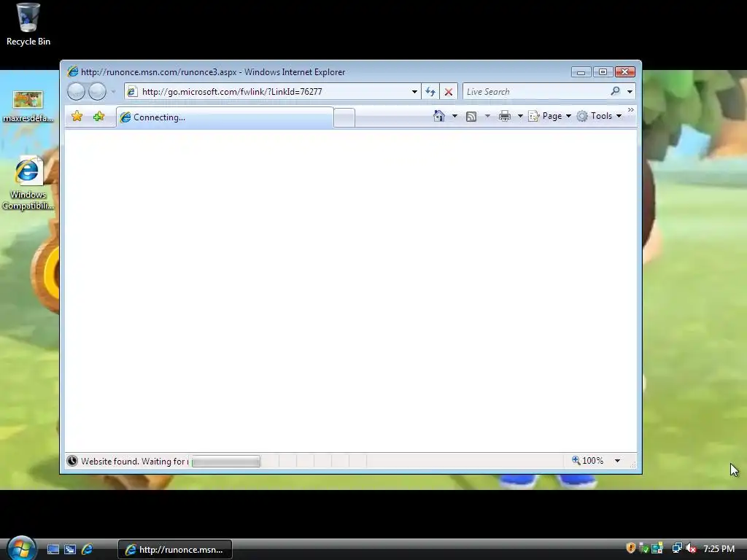Expand the address bar history dropdown
The height and width of the screenshot is (560, 747).
pos(414,91)
